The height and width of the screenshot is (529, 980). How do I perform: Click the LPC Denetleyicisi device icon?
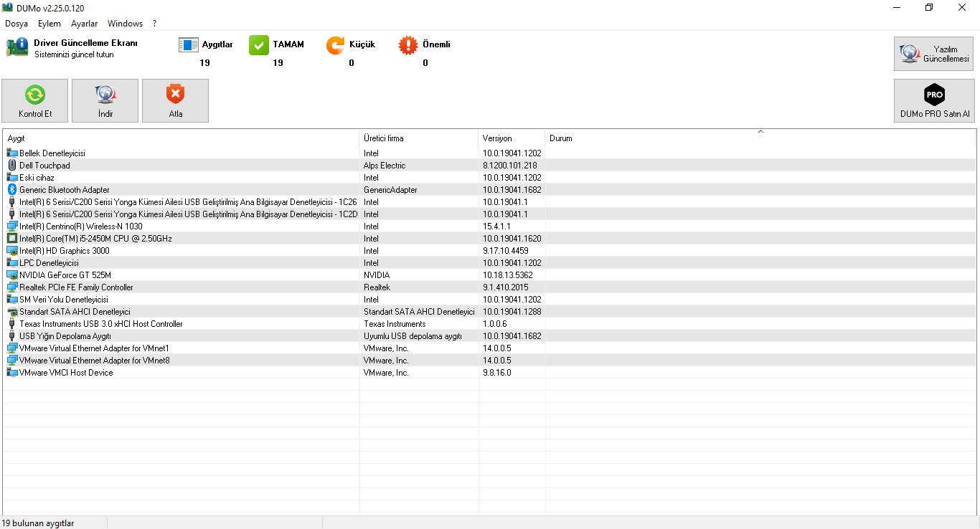[12, 263]
